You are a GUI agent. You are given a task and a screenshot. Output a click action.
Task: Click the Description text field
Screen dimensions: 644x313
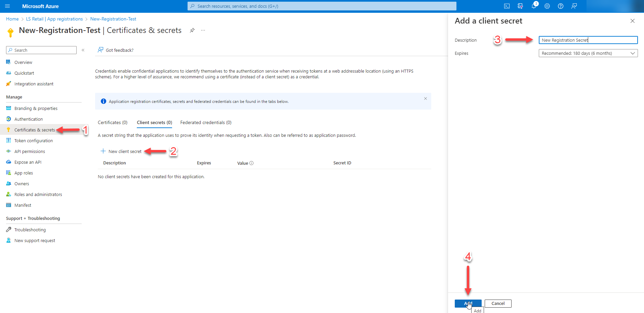coord(588,40)
